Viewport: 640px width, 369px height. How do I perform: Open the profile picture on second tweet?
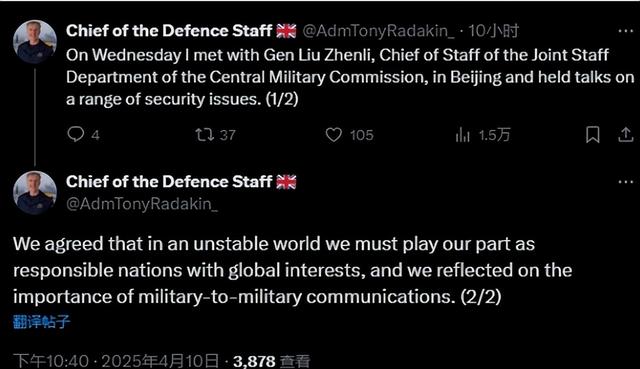point(35,193)
